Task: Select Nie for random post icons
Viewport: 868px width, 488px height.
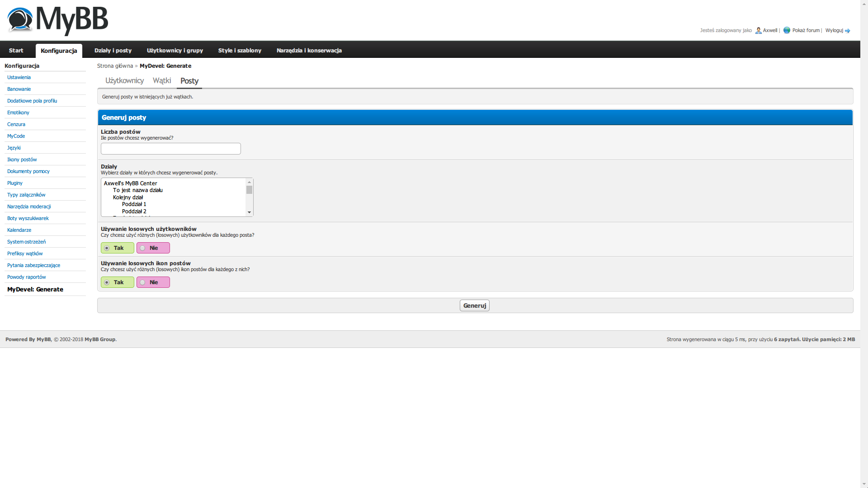Action: [153, 282]
